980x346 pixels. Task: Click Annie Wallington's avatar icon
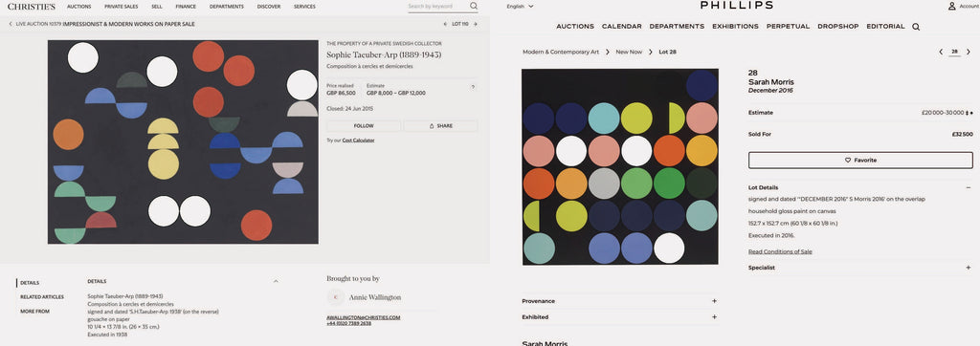(x=335, y=297)
